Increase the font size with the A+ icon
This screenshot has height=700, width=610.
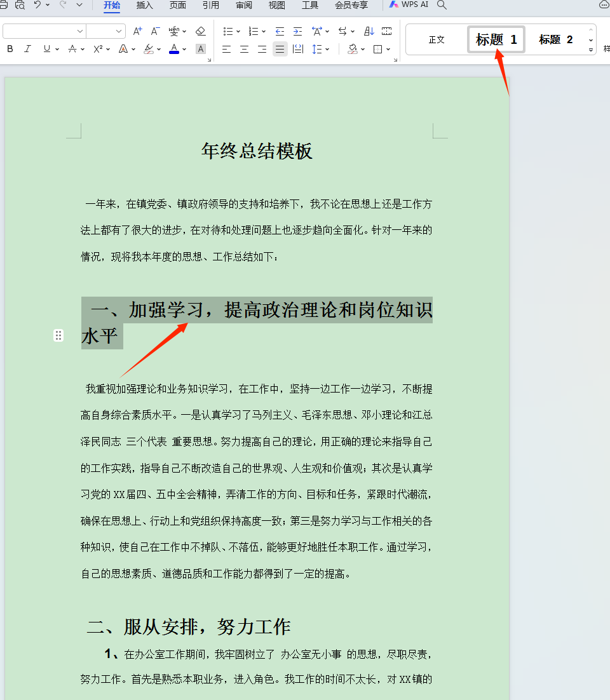pyautogui.click(x=137, y=30)
